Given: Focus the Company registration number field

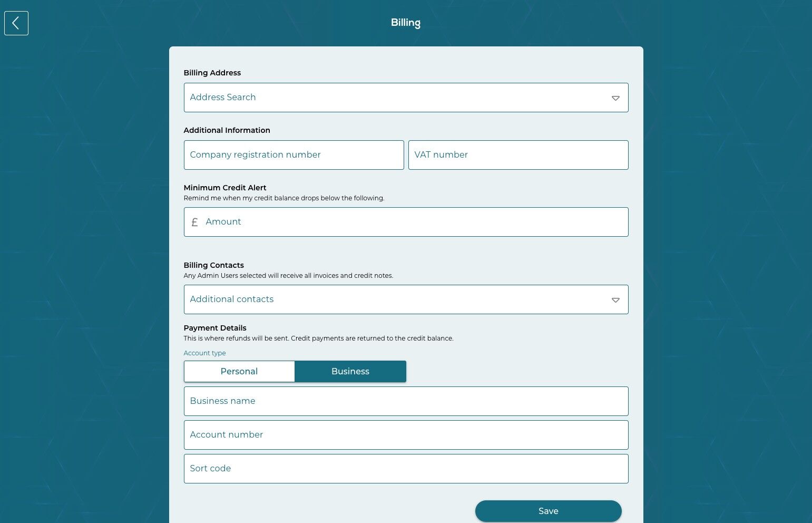Looking at the screenshot, I should pos(294,155).
